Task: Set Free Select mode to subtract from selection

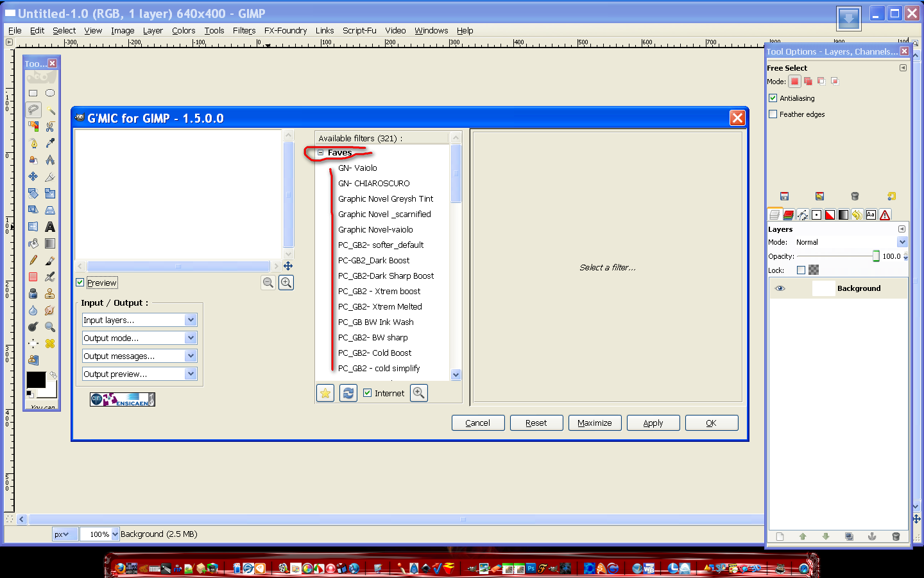Action: point(821,82)
